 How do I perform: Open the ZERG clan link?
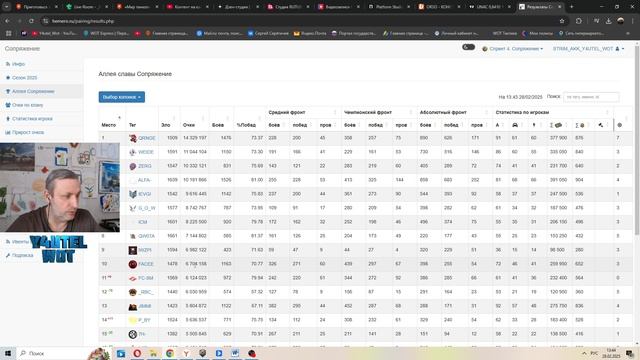pyautogui.click(x=144, y=166)
